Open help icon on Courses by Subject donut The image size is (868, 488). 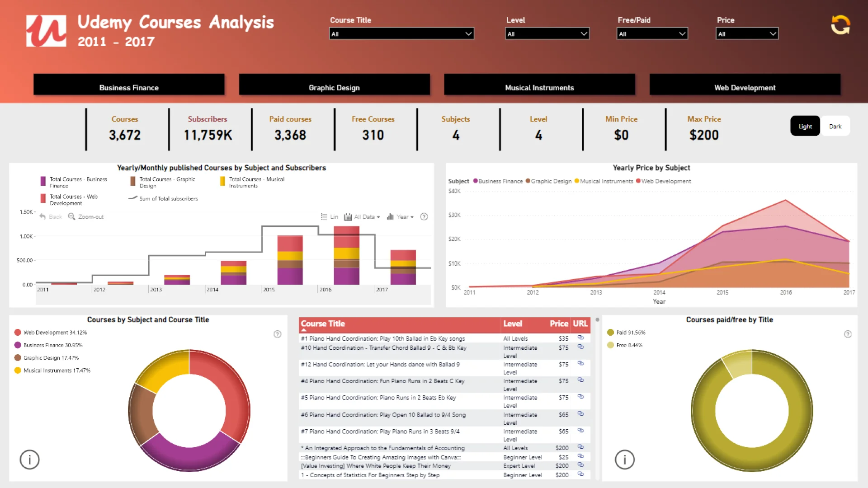[278, 334]
